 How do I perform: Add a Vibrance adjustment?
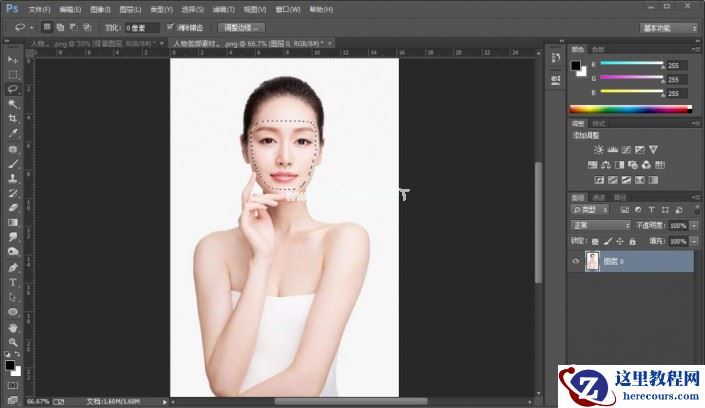653,149
